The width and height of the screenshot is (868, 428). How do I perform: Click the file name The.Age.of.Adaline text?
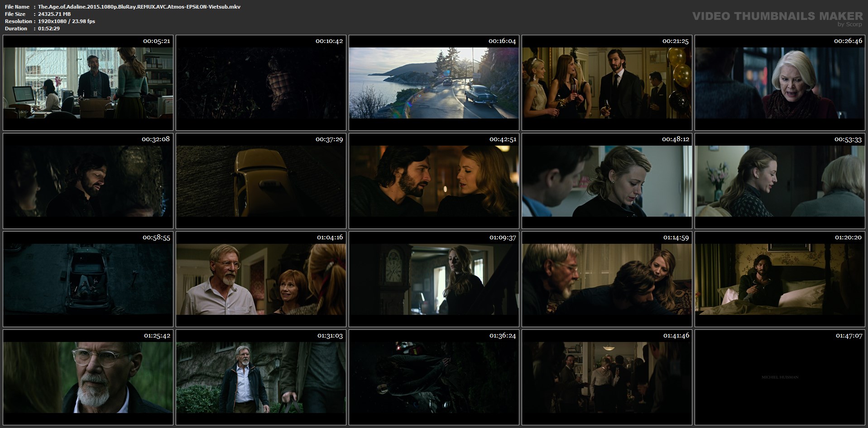pyautogui.click(x=139, y=7)
